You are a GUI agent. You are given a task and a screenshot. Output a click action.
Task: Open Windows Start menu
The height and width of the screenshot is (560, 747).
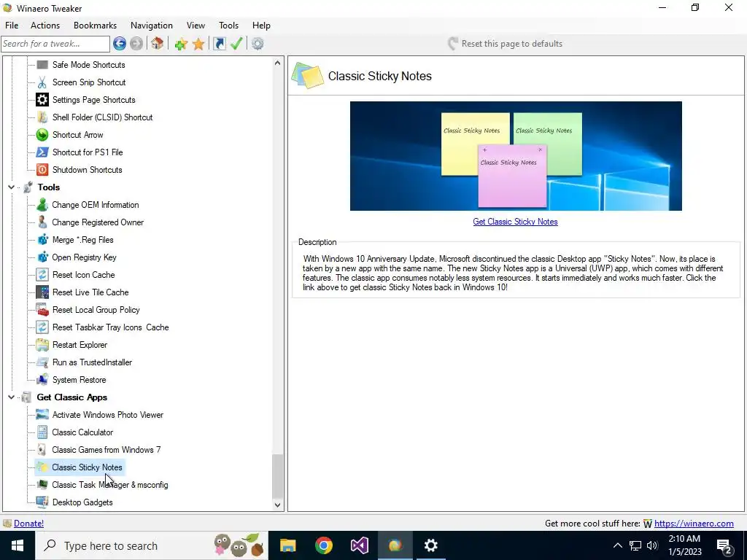[18, 545]
